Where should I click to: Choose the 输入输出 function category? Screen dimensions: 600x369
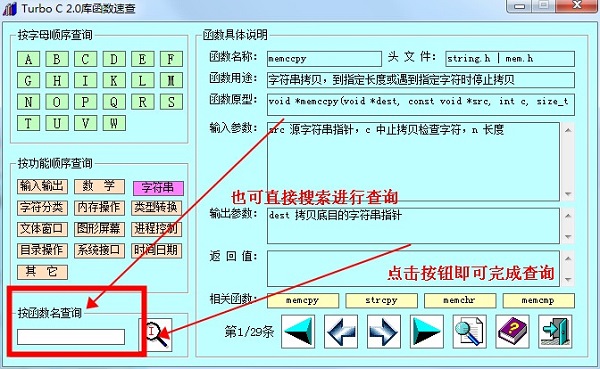42,186
